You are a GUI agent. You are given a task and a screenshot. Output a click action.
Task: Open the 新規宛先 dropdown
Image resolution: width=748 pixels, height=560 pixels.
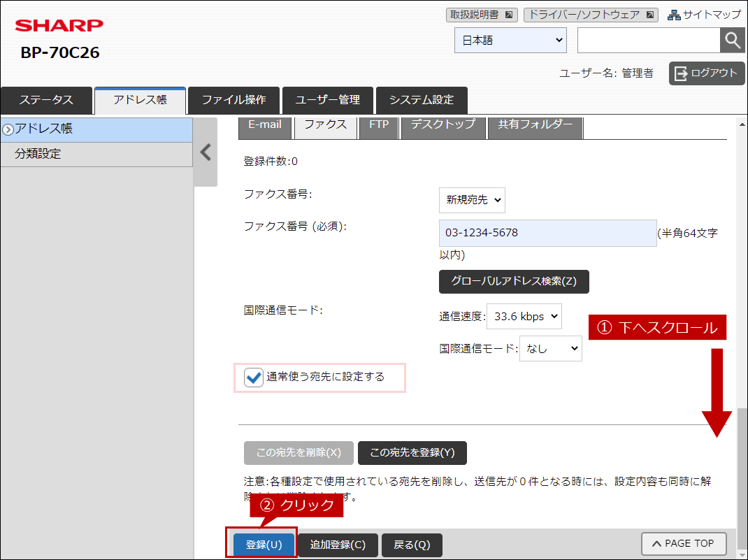[473, 200]
